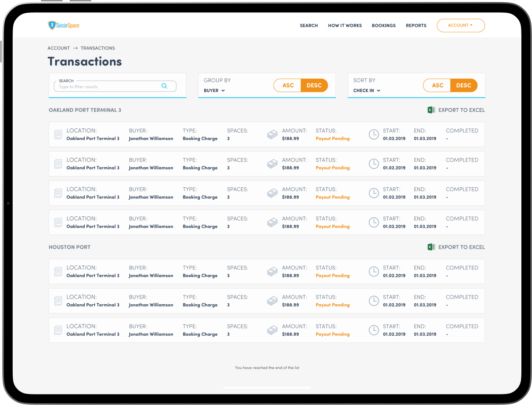
Task: Open the Sort By CHECK IN dropdown
Action: (x=367, y=91)
